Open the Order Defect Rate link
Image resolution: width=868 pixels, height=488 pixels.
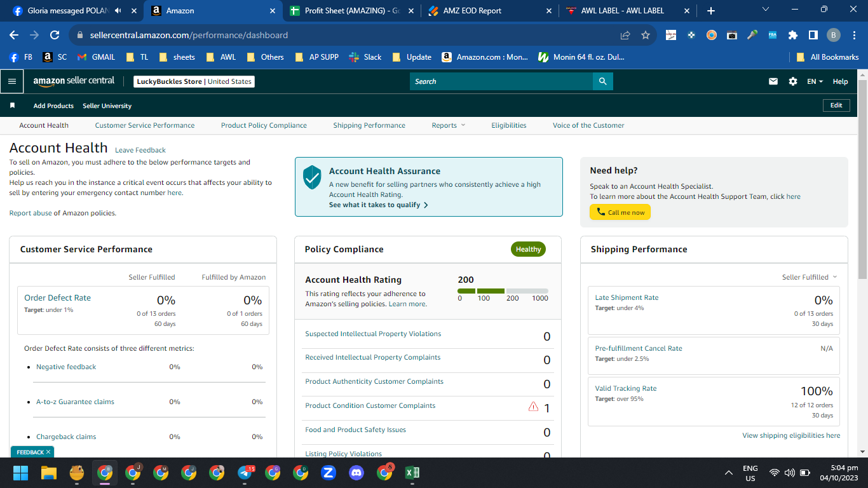tap(57, 297)
